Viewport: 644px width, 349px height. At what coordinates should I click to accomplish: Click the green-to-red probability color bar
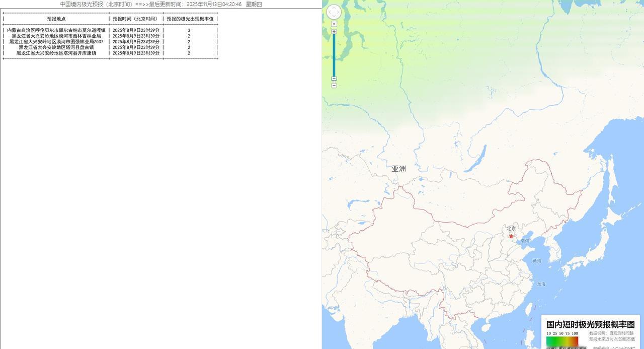[562, 342]
